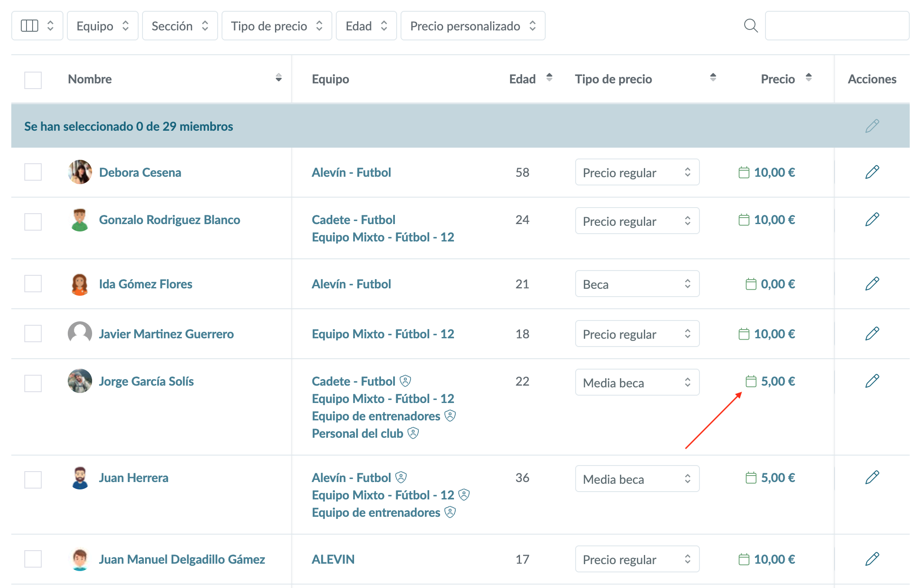Click pencil icon for Ida Gómez Flores
Screen dimensions: 921x588
coord(871,284)
